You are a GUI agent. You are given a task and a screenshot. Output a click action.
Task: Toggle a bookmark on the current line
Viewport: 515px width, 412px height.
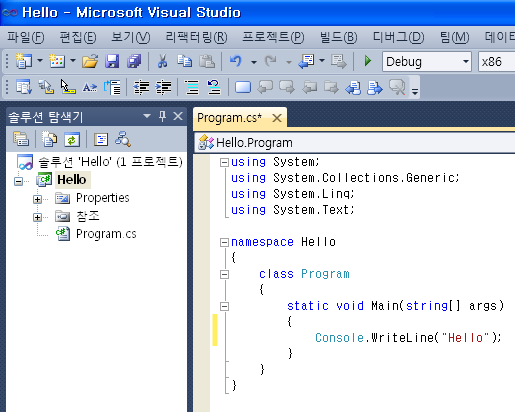pyautogui.click(x=243, y=88)
